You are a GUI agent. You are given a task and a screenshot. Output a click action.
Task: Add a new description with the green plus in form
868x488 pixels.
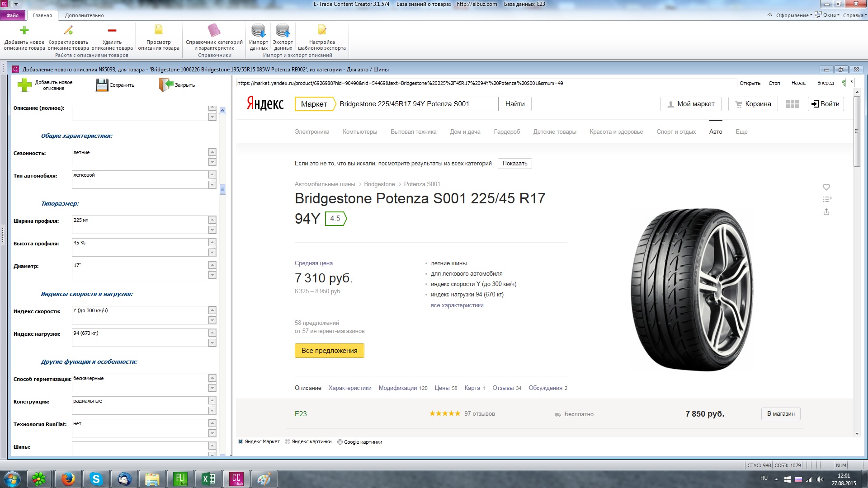[24, 85]
